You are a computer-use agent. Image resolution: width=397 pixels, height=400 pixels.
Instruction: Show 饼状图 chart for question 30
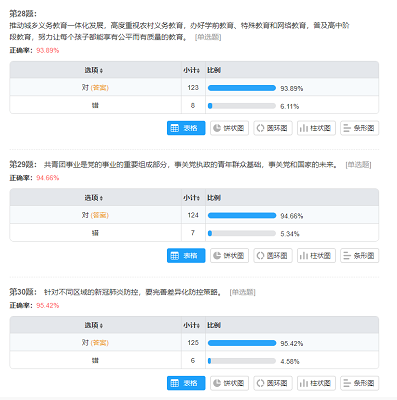(x=229, y=383)
